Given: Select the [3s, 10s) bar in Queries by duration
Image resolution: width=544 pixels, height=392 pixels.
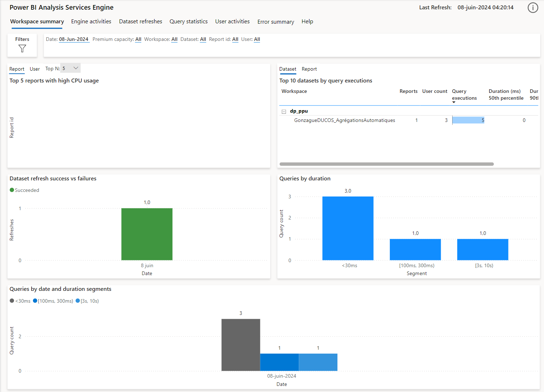Looking at the screenshot, I should click(x=483, y=250).
